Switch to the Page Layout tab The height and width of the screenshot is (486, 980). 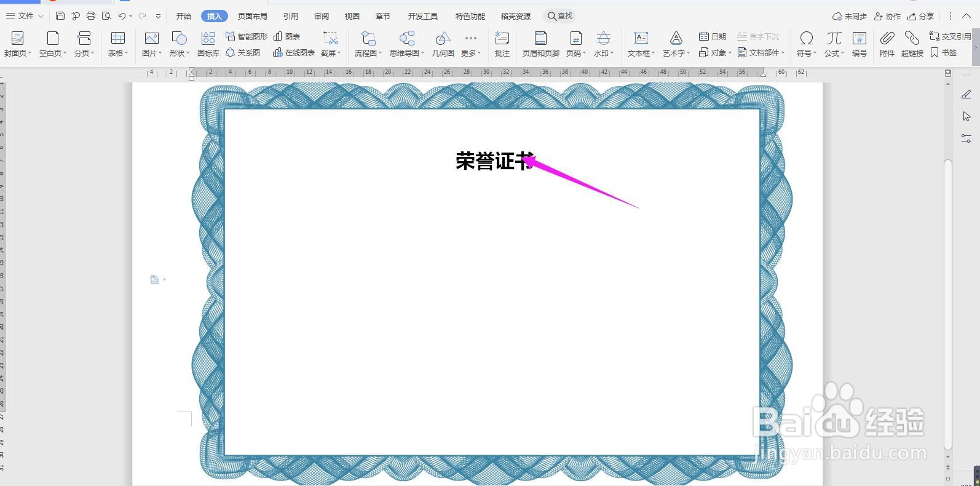tap(253, 16)
